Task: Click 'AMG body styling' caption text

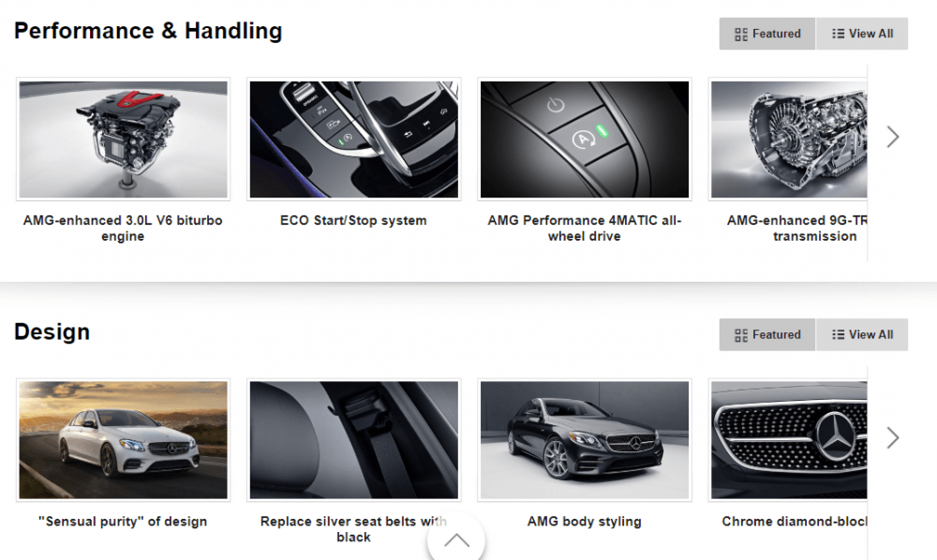Action: tap(585, 522)
